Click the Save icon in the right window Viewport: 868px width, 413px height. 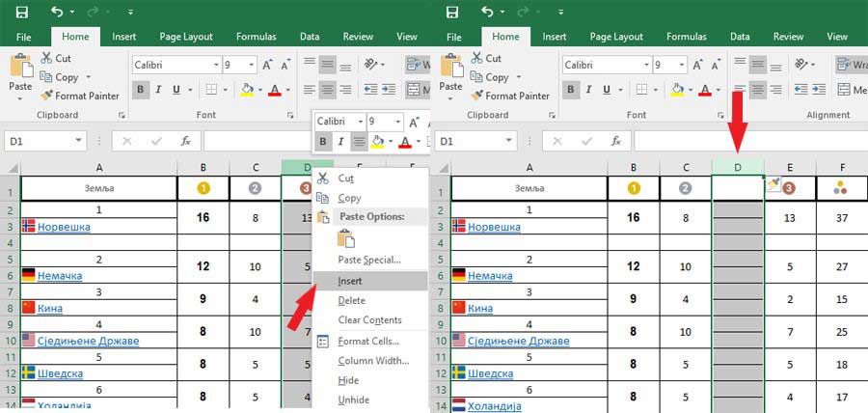452,13
